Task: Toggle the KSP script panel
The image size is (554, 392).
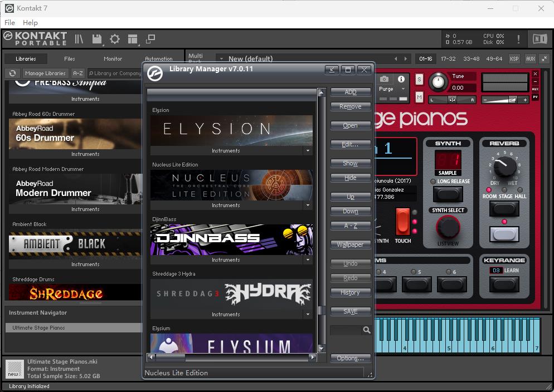Action: [514, 58]
